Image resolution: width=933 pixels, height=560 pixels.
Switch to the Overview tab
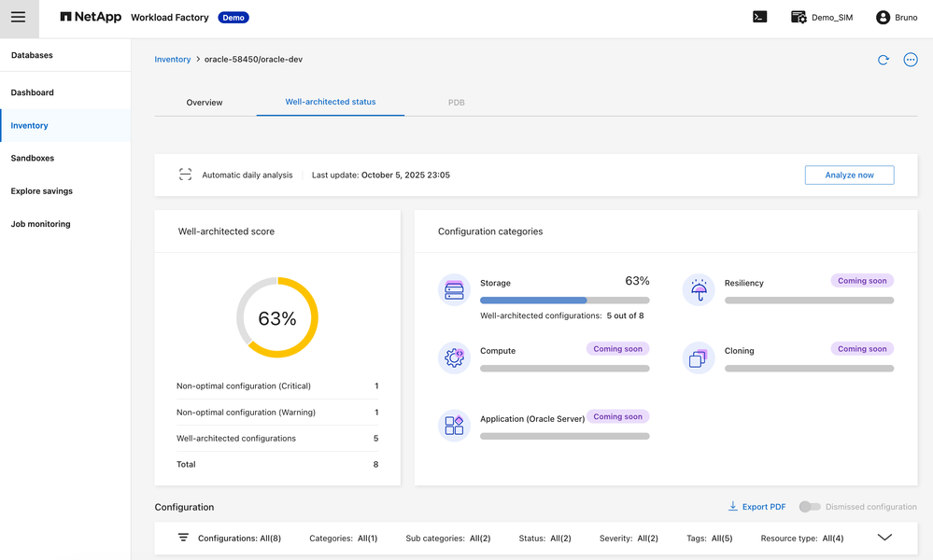point(205,103)
